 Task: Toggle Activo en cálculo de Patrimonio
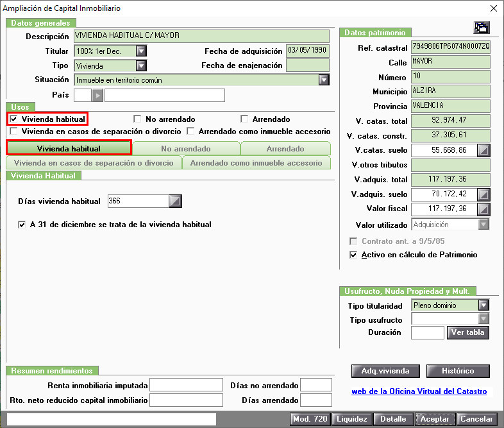pyautogui.click(x=353, y=255)
